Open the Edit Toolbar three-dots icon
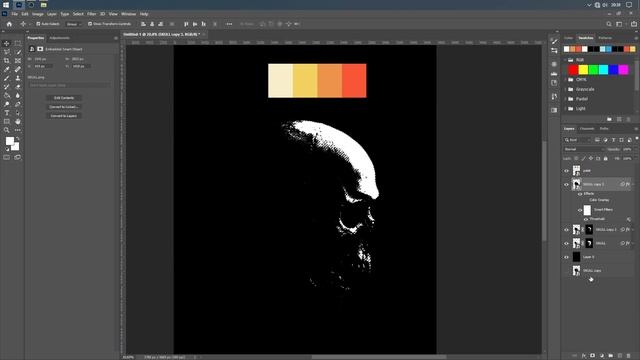 coord(18,130)
